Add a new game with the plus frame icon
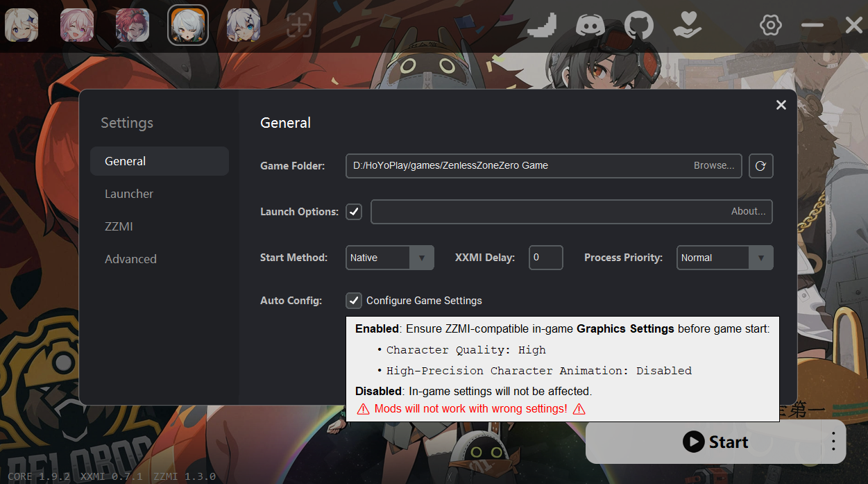Screen dimensions: 868x484 [299, 26]
